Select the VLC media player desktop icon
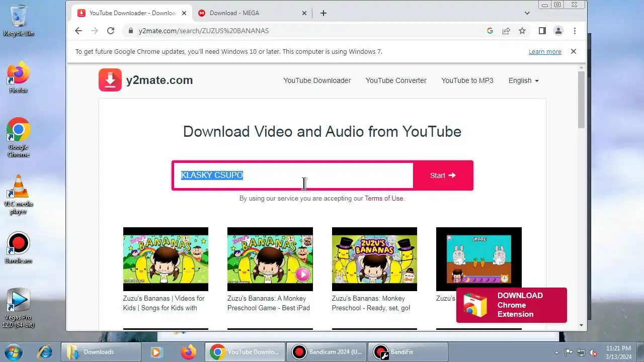 [x=19, y=195]
